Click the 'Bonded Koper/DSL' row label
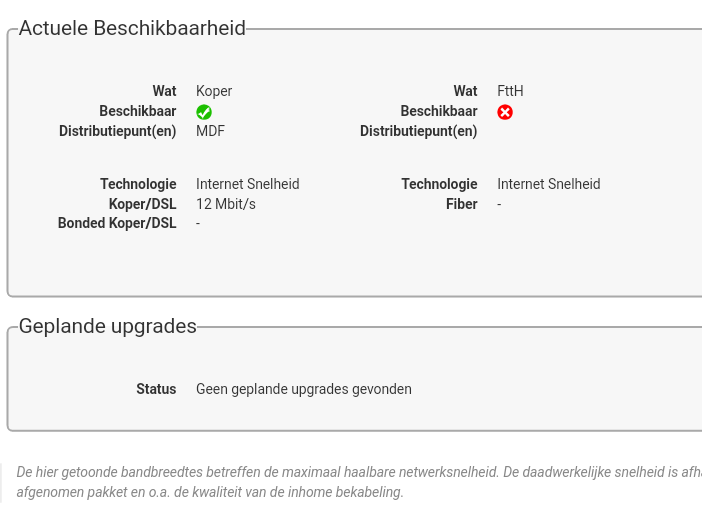Screen dimensions: 702x518 click(117, 223)
